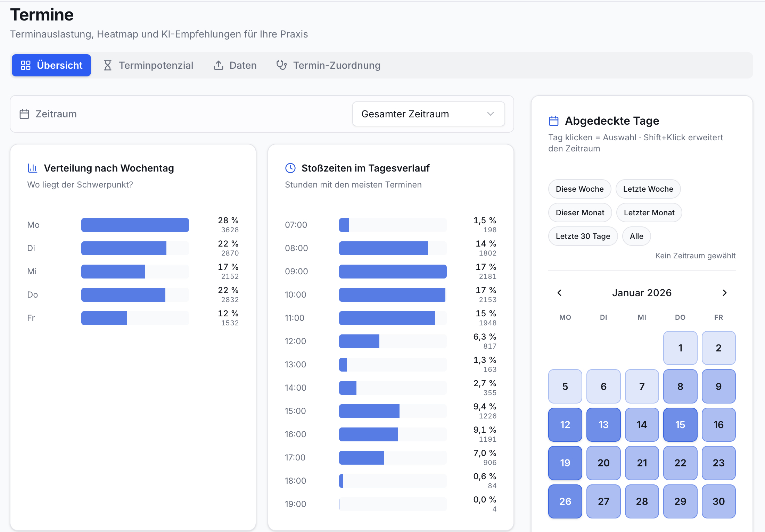Click the 'Termine' page heading
The image size is (765, 532).
42,15
